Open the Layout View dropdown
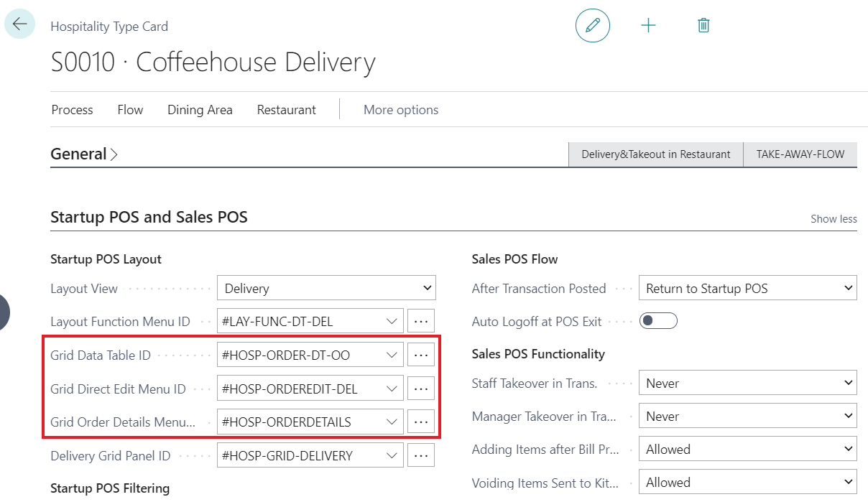Screen dimensions: 868x502 tap(326, 288)
